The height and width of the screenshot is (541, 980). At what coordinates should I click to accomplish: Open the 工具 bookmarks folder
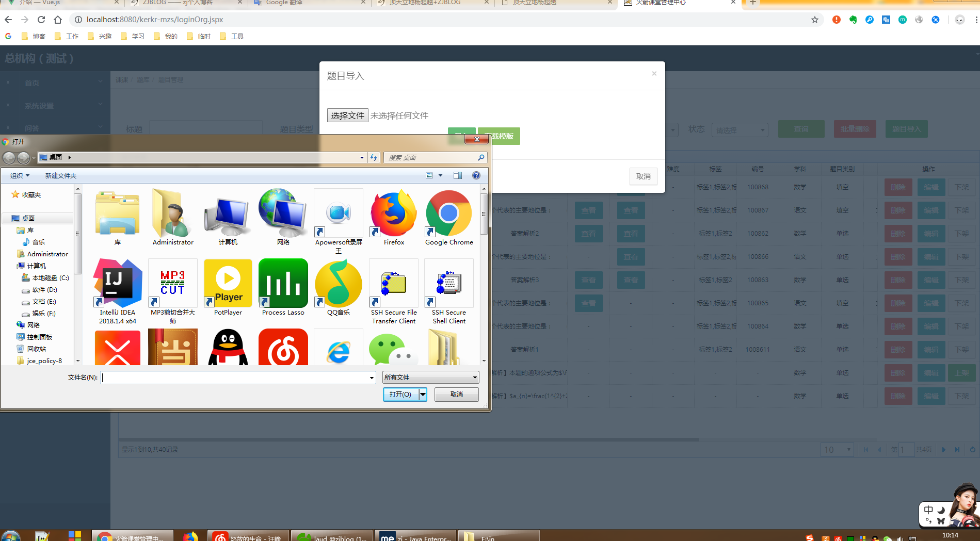(x=232, y=36)
